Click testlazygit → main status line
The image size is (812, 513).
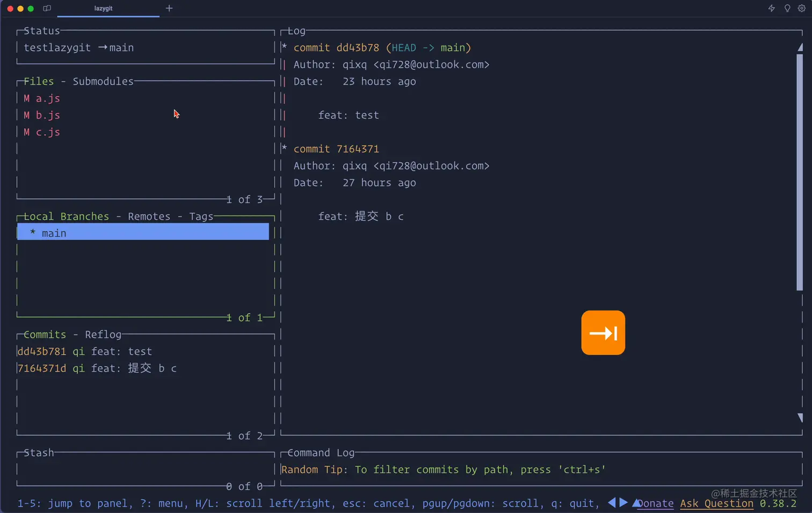(79, 47)
